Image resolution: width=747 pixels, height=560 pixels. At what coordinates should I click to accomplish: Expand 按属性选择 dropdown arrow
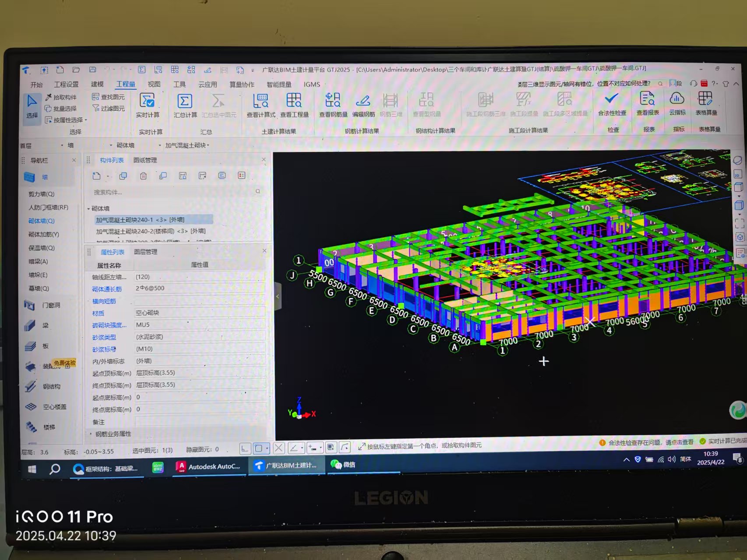86,120
